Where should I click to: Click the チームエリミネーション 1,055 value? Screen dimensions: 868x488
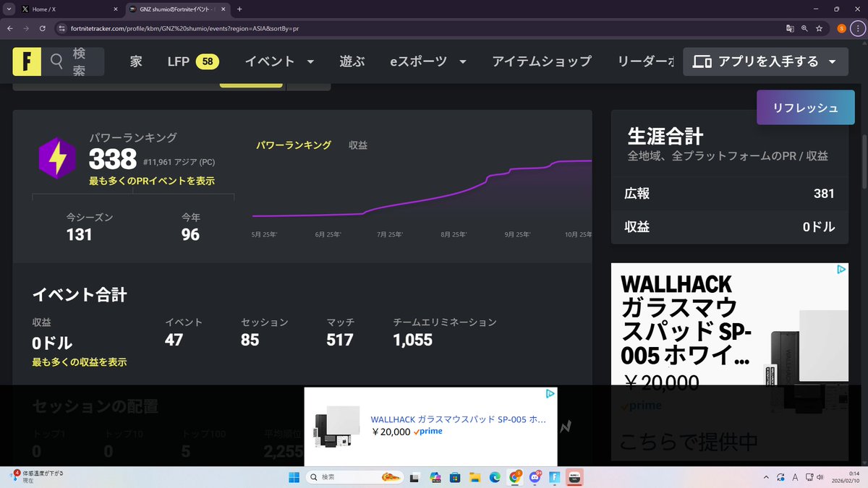[413, 340]
